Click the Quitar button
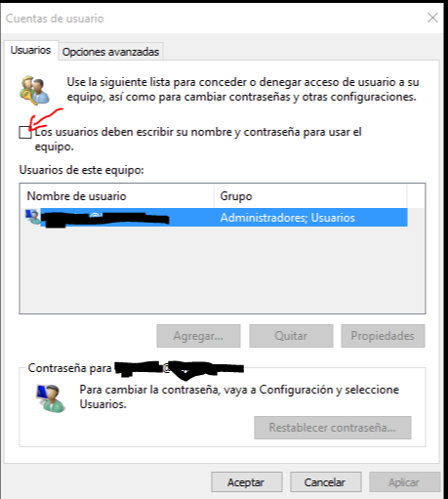 [291, 336]
